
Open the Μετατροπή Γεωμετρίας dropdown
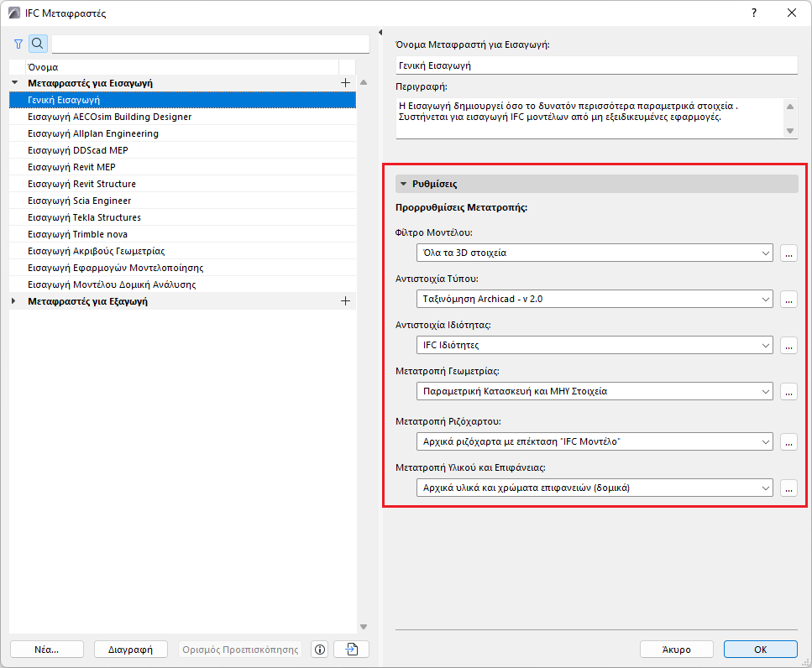[x=595, y=391]
